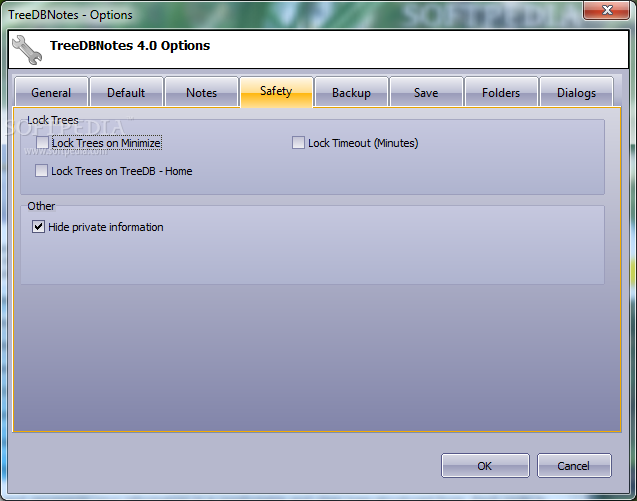
Task: Click the Safety tab
Action: [276, 91]
